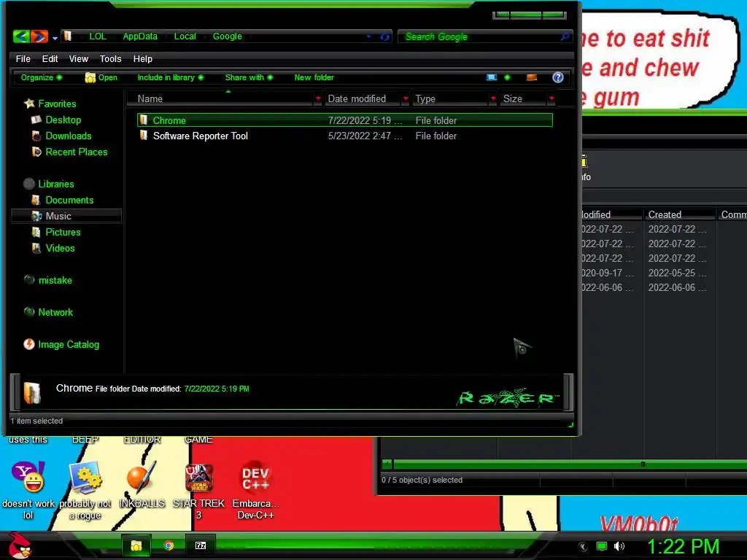
Task: Open view options dropdown arrow
Action: [x=507, y=77]
